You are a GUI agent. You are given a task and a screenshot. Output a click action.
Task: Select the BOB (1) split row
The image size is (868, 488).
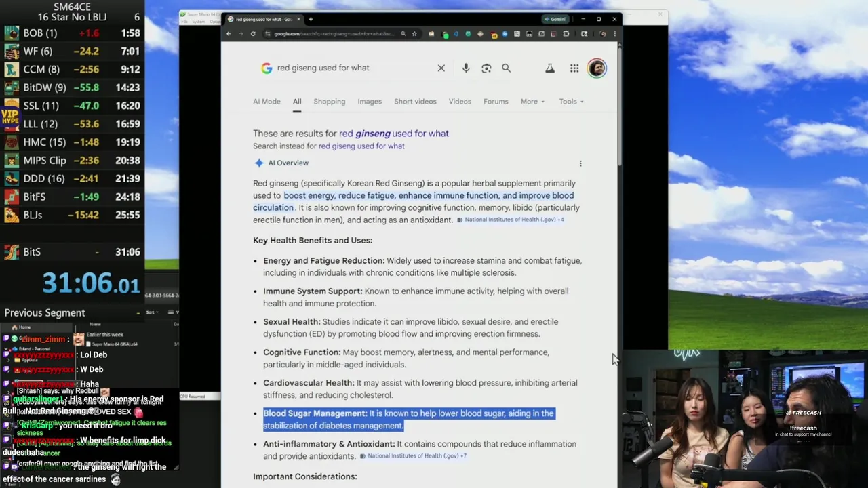(x=72, y=33)
